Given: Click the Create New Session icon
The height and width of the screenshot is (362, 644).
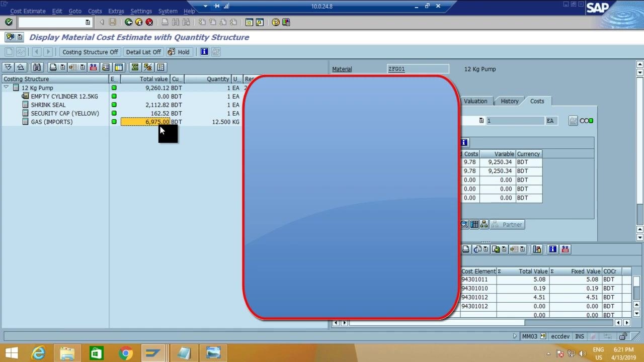Looking at the screenshot, I should [x=249, y=22].
